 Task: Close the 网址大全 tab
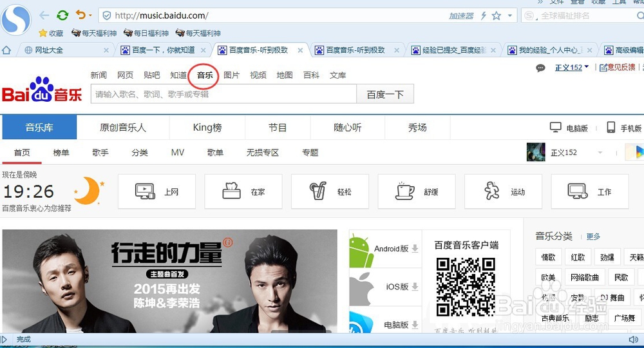click(x=106, y=50)
